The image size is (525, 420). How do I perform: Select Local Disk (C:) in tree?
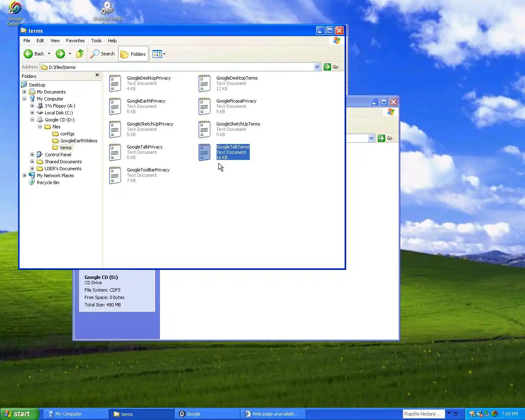pyautogui.click(x=59, y=113)
